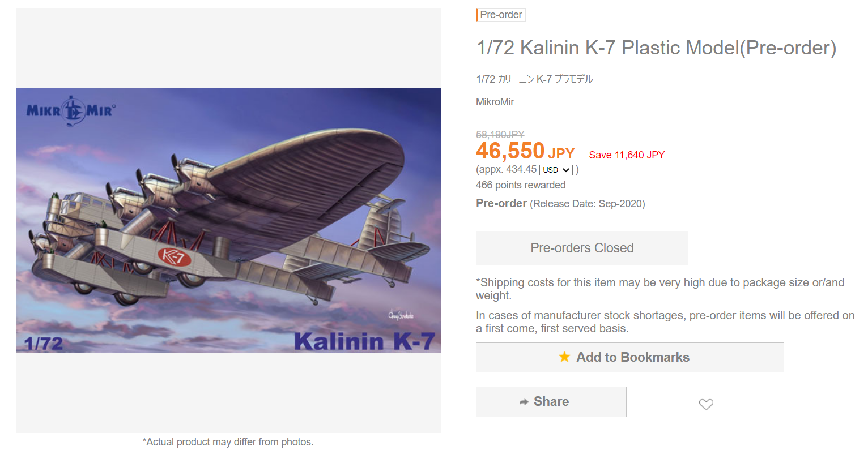
Task: Click the heart wishlist icon
Action: [x=706, y=404]
